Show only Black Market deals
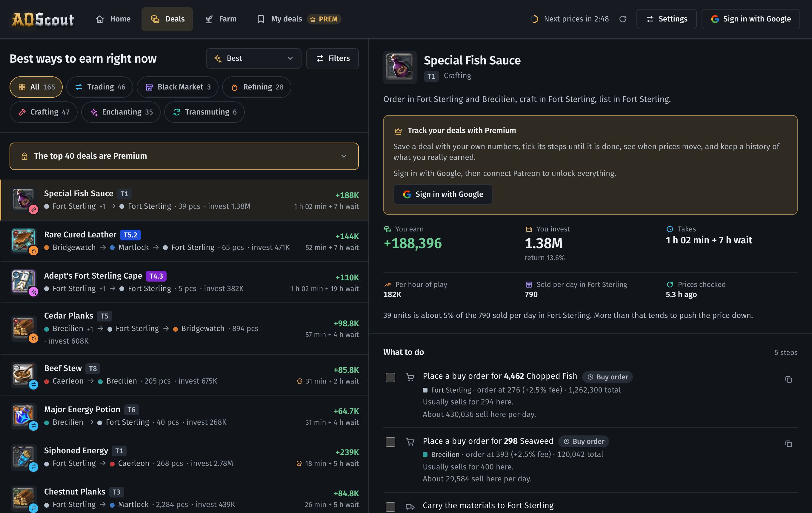 pyautogui.click(x=177, y=87)
